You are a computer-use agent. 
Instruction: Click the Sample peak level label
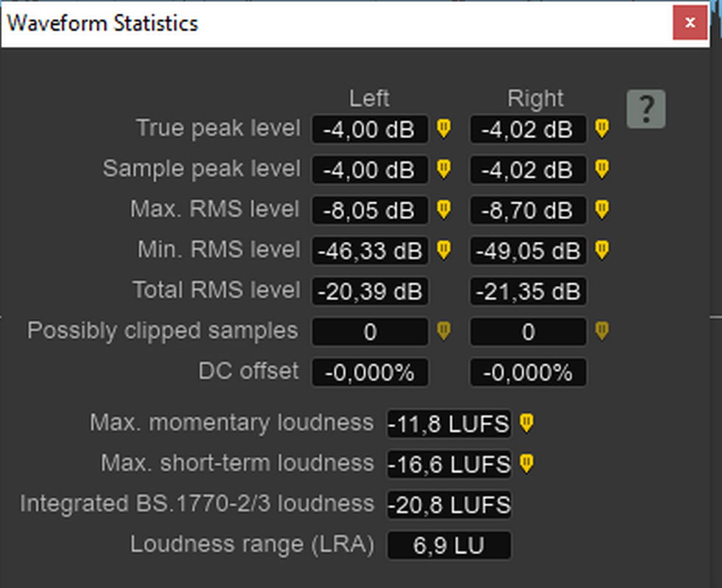click(x=201, y=168)
